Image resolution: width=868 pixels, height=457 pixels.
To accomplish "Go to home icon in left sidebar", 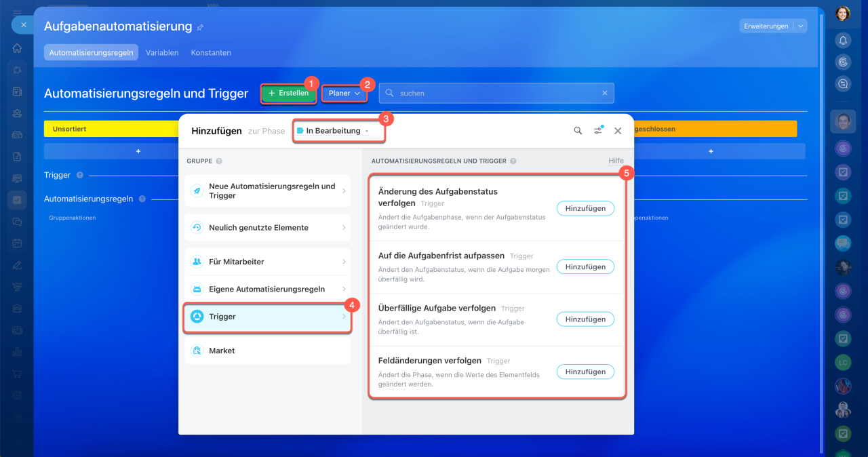I will tap(17, 48).
